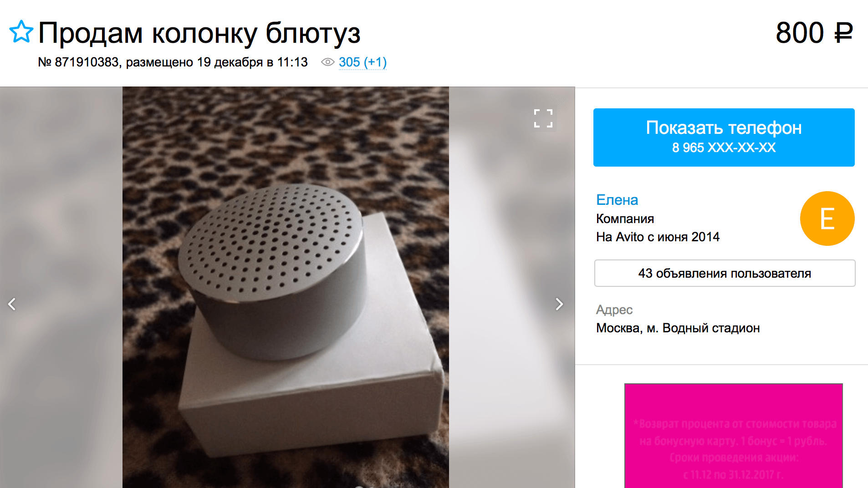Click the address Москва, м. Водный стадион

pyautogui.click(x=678, y=328)
